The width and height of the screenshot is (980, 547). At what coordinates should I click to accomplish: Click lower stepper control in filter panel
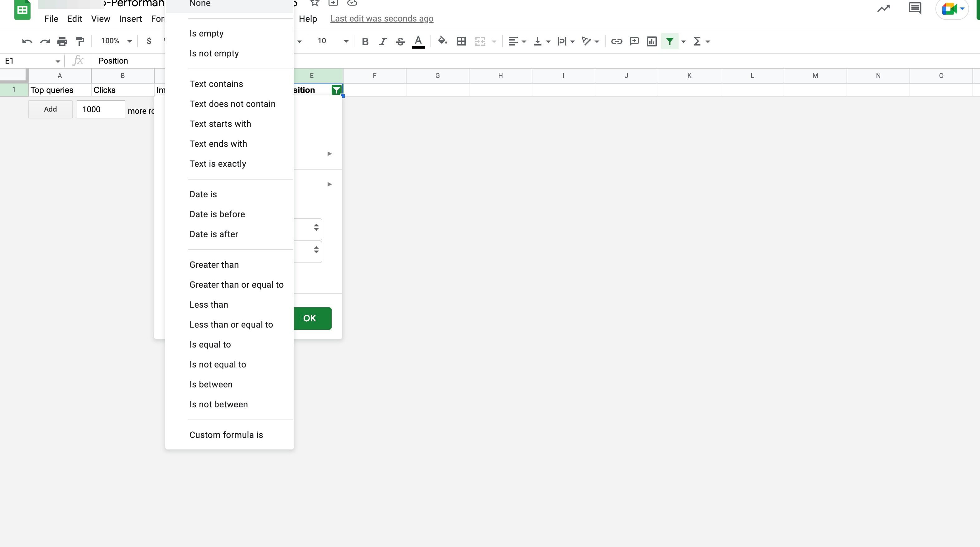[x=316, y=250]
